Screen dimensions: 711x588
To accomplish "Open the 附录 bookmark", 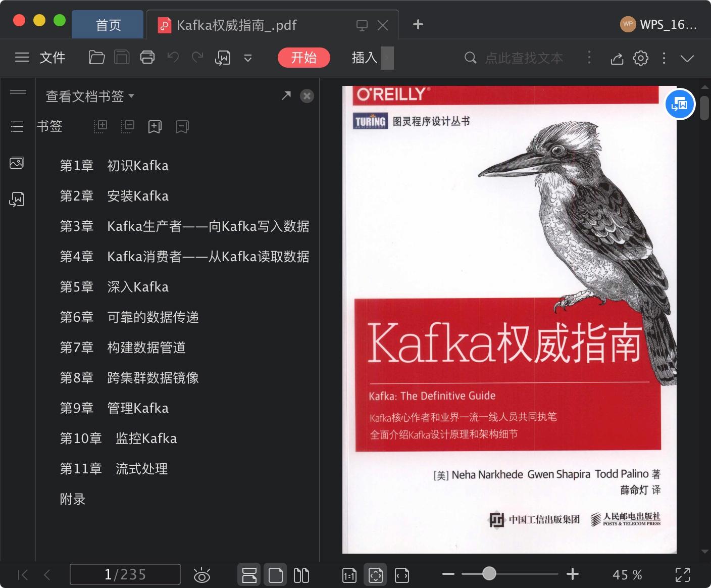I will pos(73,499).
